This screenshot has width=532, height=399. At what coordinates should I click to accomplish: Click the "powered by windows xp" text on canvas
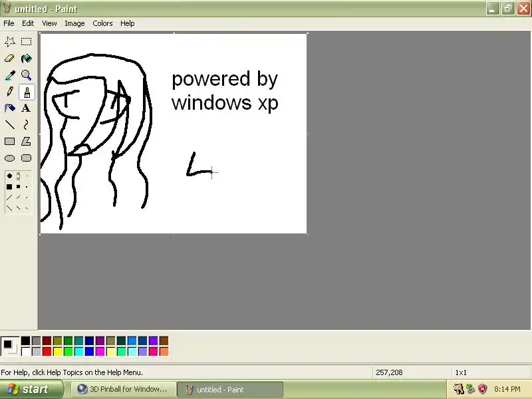point(225,91)
